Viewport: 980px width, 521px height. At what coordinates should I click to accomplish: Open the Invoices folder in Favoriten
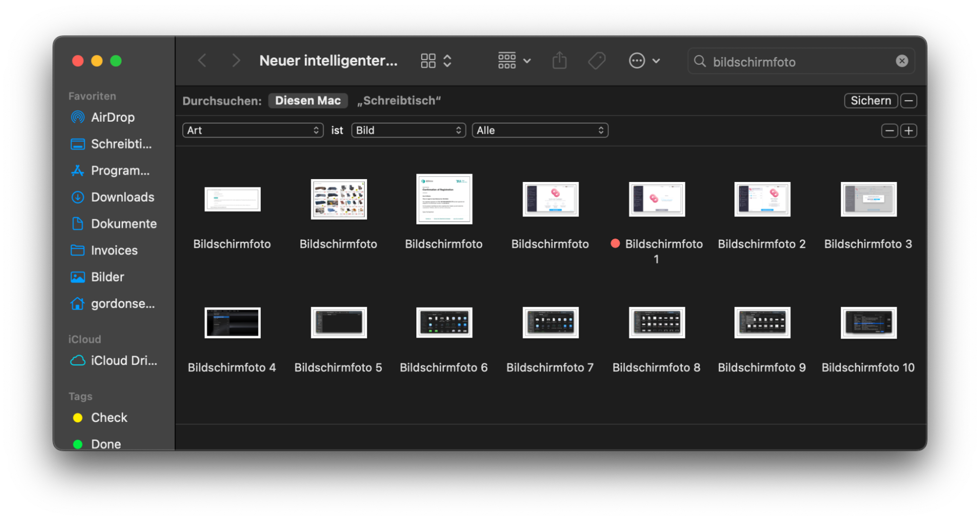pos(114,250)
